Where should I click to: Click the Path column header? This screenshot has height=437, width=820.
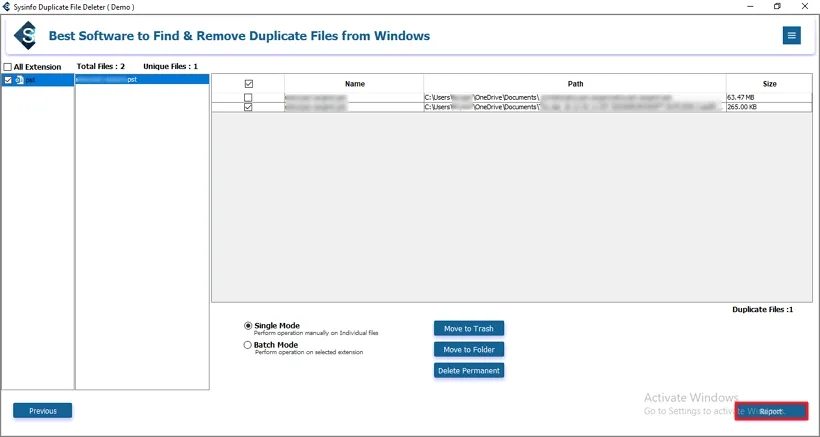coord(575,84)
